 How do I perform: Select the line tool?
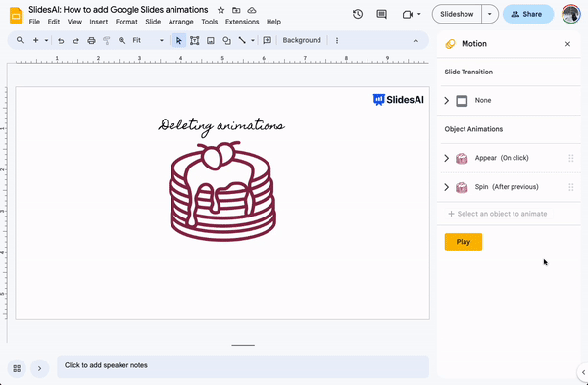pos(242,40)
